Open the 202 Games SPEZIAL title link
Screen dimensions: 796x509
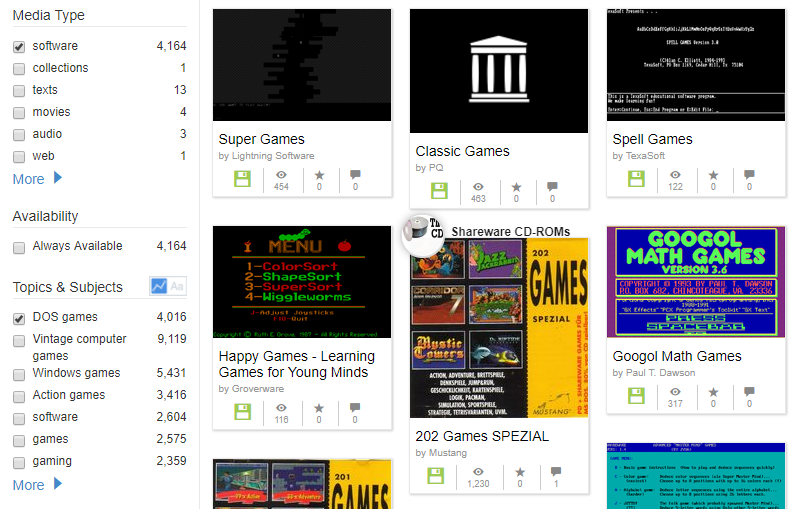pos(482,436)
